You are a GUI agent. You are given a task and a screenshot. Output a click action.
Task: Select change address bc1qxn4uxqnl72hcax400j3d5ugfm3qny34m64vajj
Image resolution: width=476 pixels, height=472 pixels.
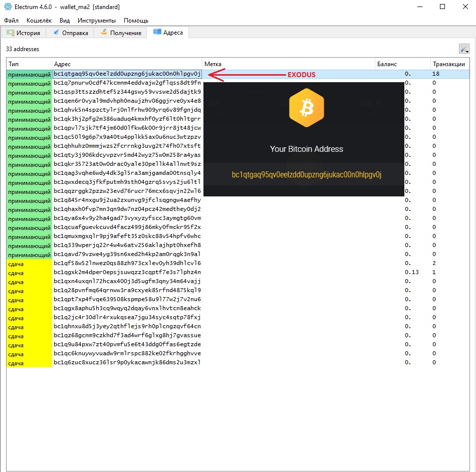(127, 282)
